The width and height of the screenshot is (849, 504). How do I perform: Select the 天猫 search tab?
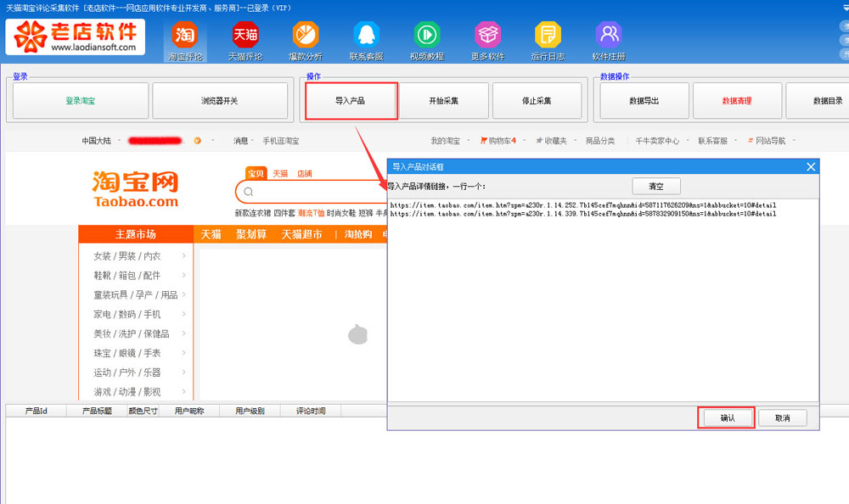(280, 174)
